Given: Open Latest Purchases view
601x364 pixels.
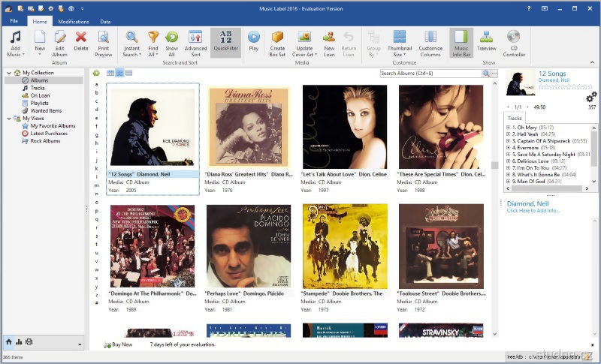Looking at the screenshot, I should click(x=49, y=133).
